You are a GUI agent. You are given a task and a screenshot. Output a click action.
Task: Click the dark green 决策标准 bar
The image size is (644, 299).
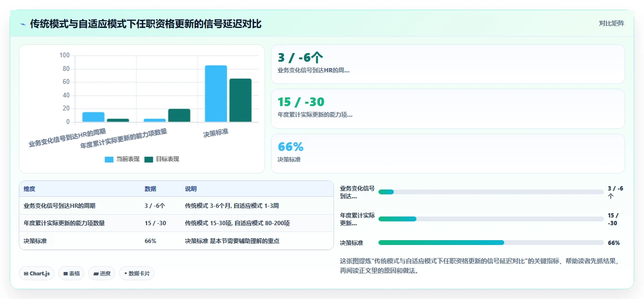pos(241,100)
